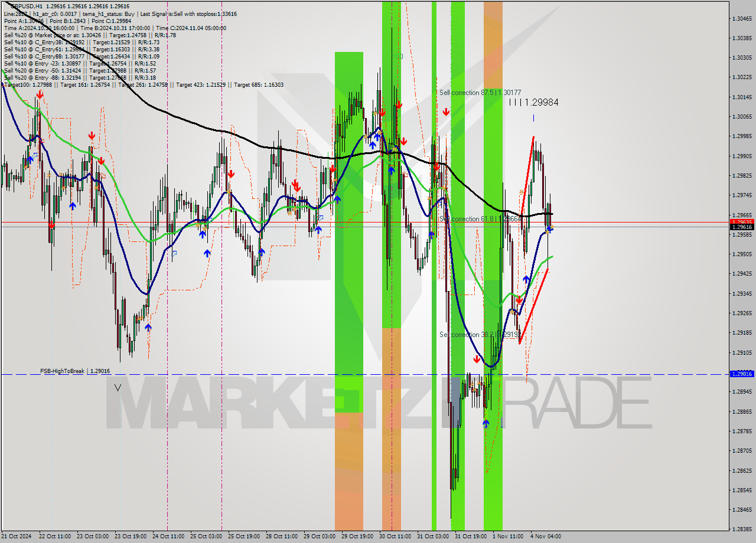This screenshot has width=756, height=543.
Task: Click the 'FSB-HighToBreak | 1.29016' line label
Action: point(75,371)
